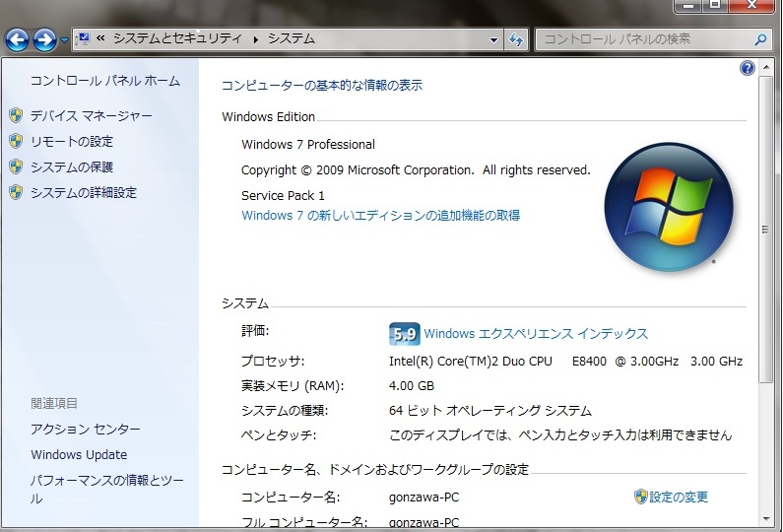Click the 4.00 GB RAM value

(x=412, y=385)
